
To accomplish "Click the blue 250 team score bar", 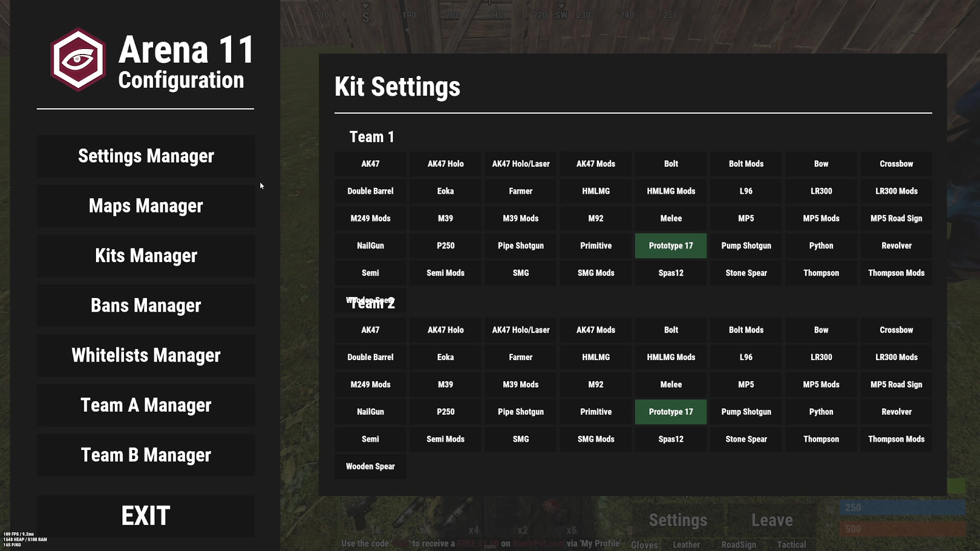I will point(902,508).
